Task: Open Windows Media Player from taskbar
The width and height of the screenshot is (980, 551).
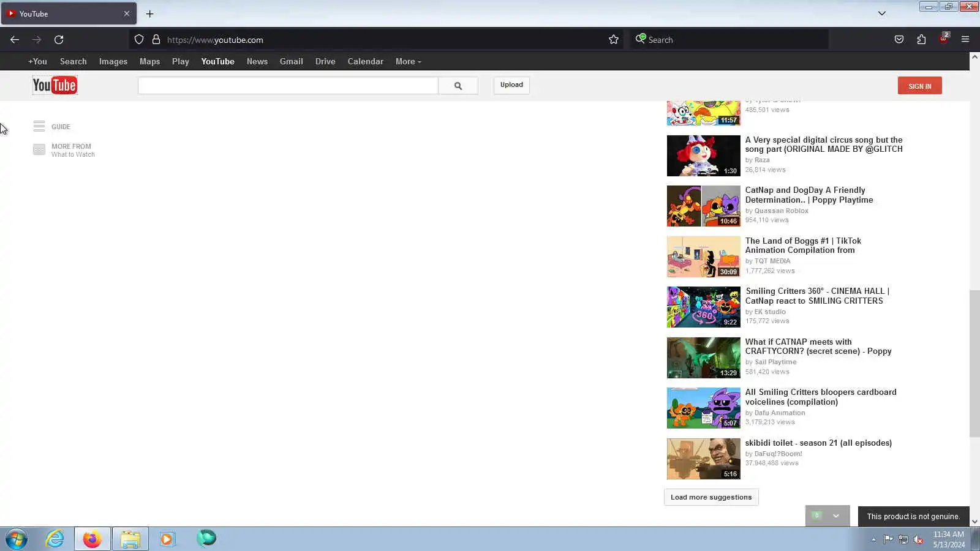Action: coord(167,539)
